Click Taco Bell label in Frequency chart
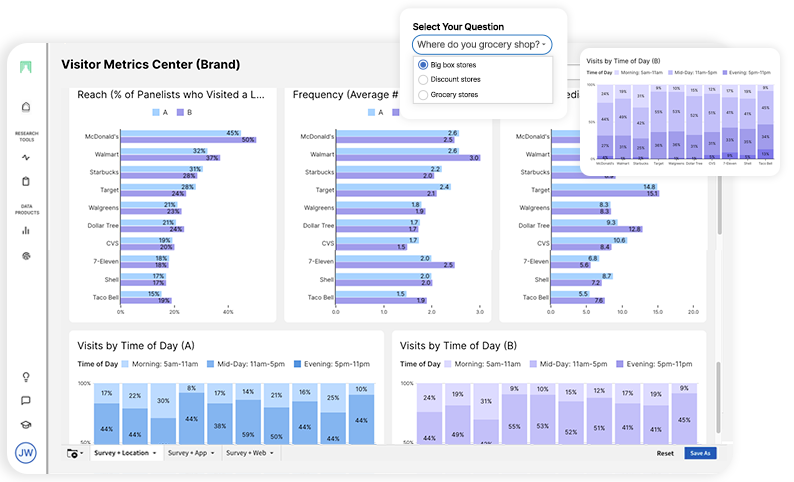 [321, 297]
